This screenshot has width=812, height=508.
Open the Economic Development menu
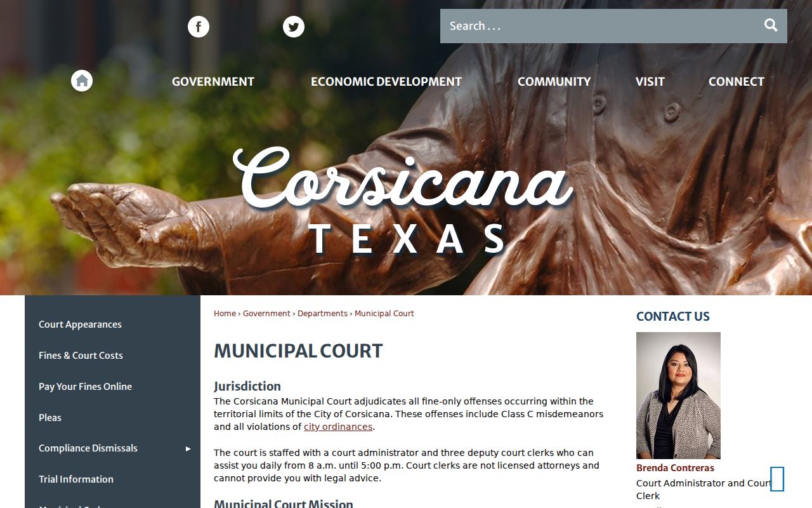[x=386, y=82]
